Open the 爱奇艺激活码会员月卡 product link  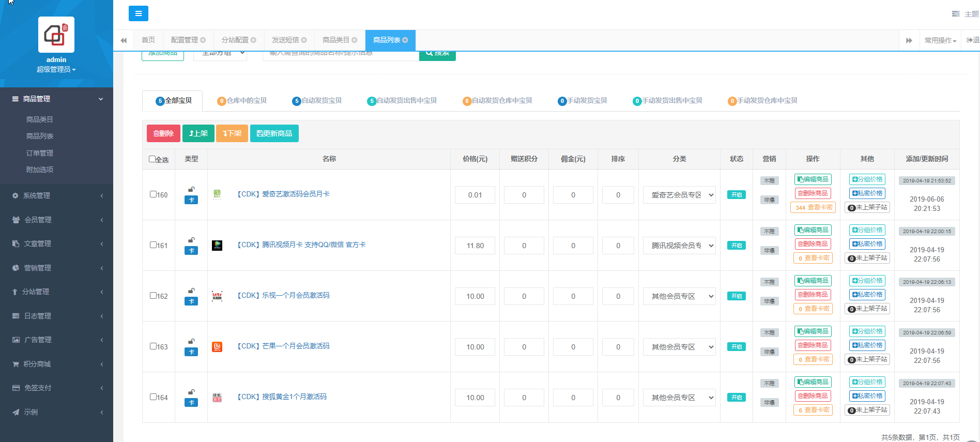(x=283, y=194)
